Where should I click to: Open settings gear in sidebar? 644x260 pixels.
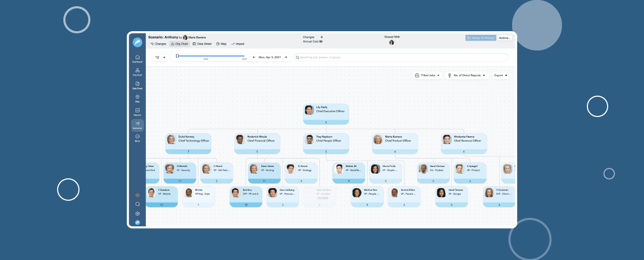[138, 214]
